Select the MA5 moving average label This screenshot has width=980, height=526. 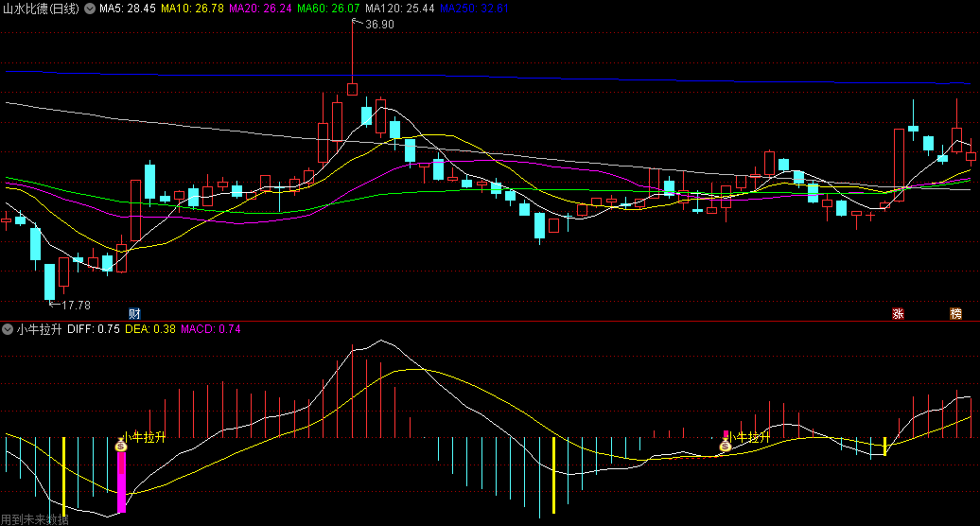128,9
